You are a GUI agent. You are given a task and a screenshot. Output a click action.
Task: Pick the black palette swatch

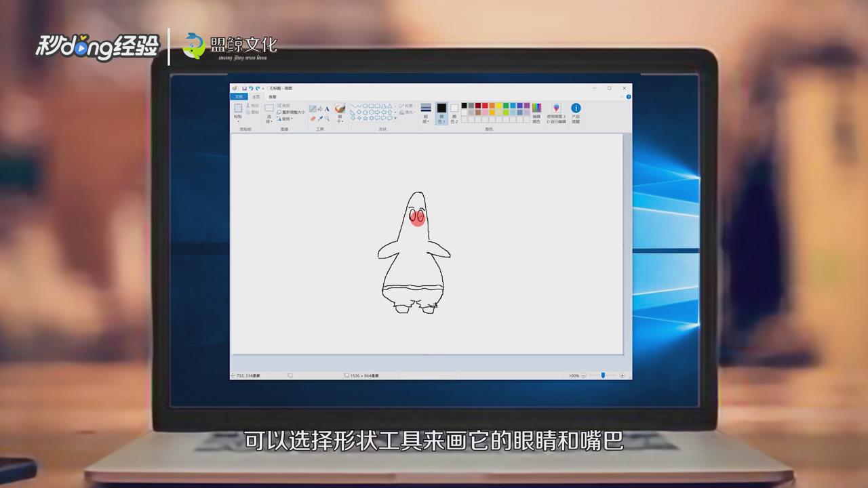click(x=464, y=106)
